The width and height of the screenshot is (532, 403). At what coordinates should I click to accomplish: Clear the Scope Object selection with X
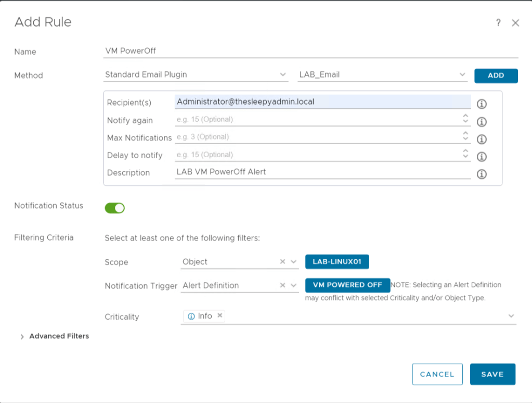coord(282,262)
